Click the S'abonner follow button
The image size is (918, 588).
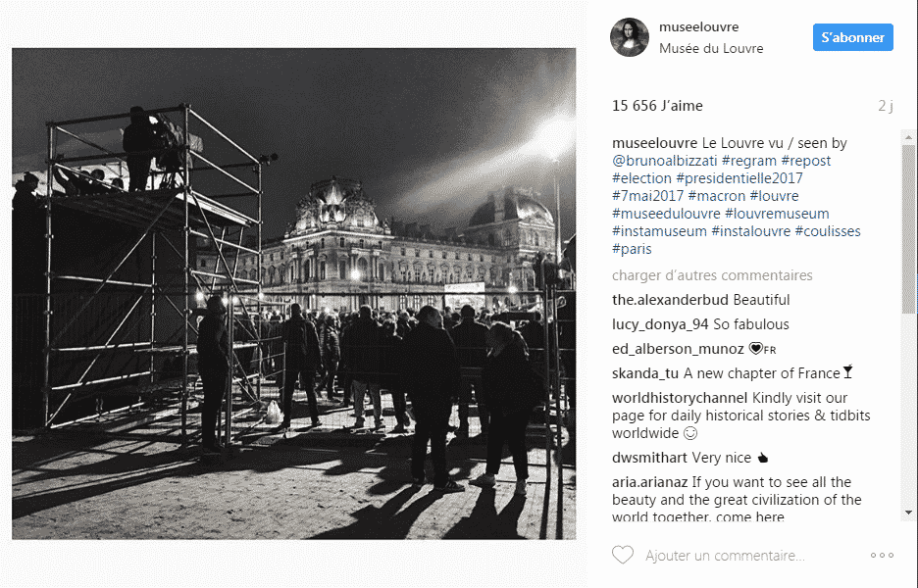click(852, 37)
